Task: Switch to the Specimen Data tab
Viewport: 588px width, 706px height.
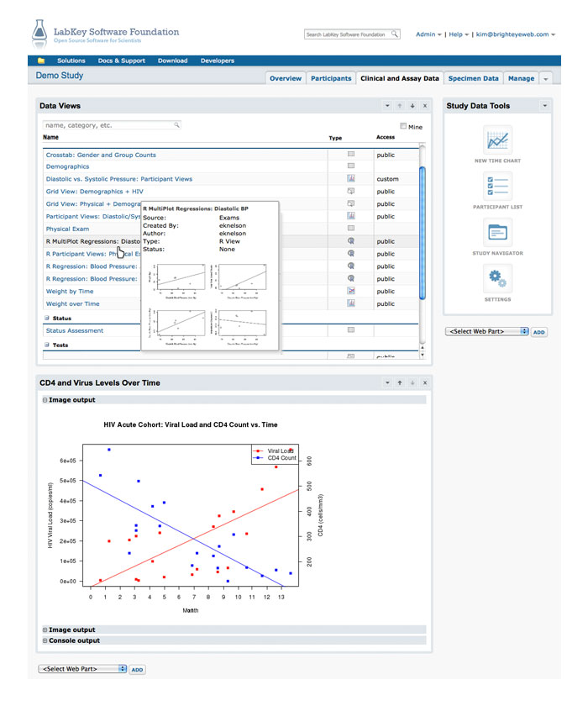Action: coord(473,78)
